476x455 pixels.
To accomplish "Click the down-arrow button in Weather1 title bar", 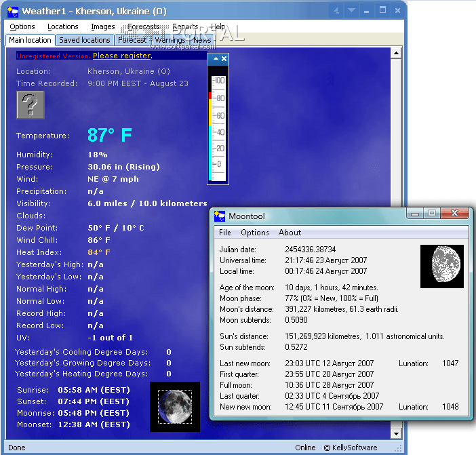I will [351, 11].
